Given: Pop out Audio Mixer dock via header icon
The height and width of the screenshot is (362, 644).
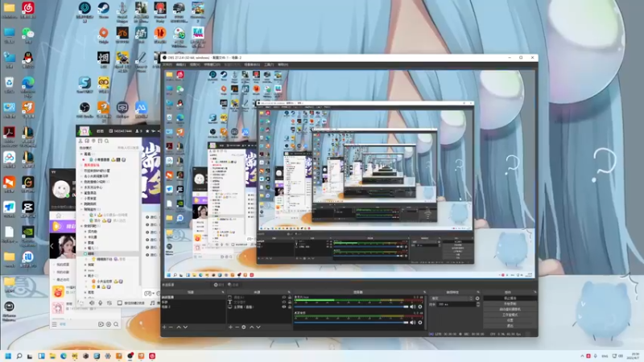Looking at the screenshot, I should 425,292.
